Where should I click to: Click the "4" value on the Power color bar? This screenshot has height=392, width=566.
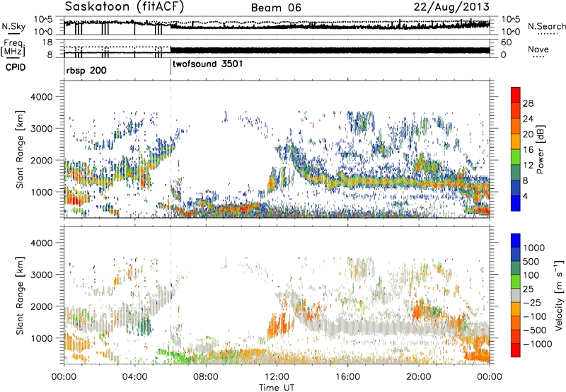coord(526,197)
